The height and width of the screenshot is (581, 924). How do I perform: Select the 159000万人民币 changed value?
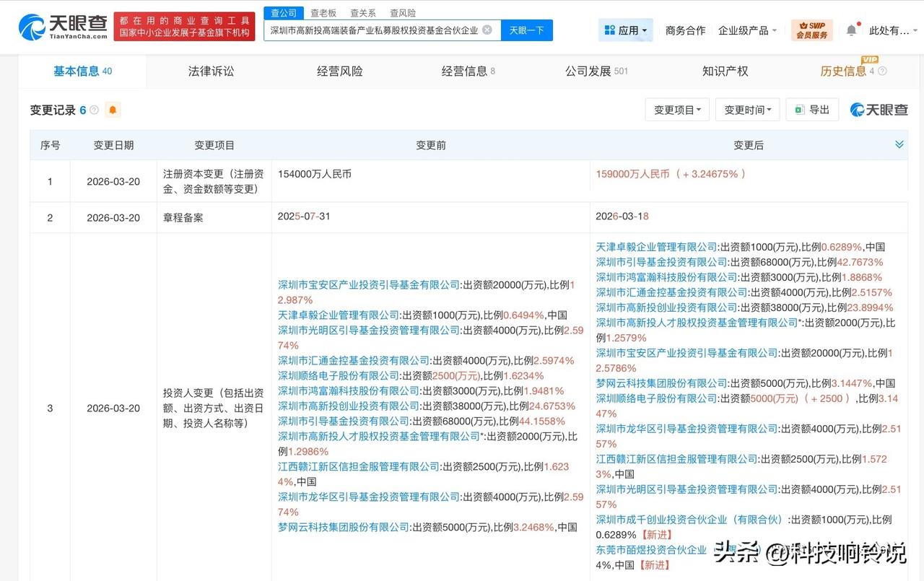click(x=671, y=174)
